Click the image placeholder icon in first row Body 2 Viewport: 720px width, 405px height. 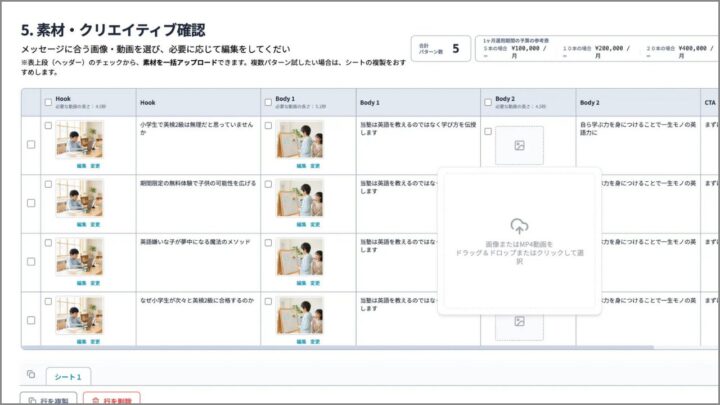tap(519, 146)
